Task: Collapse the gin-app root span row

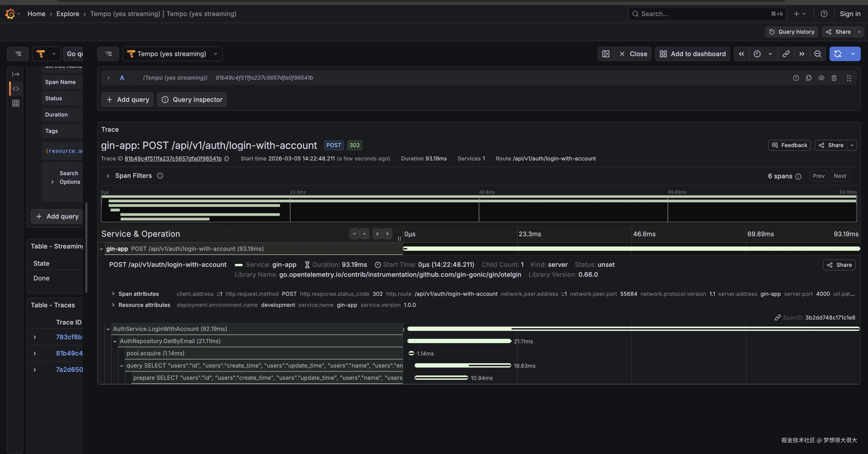Action: 101,249
